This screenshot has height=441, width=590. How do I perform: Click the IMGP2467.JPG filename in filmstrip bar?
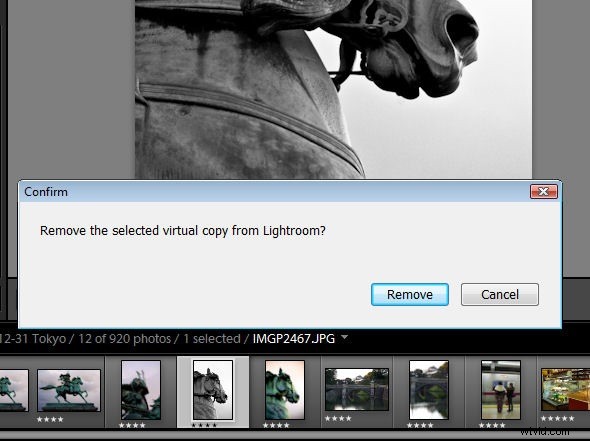[x=293, y=339]
